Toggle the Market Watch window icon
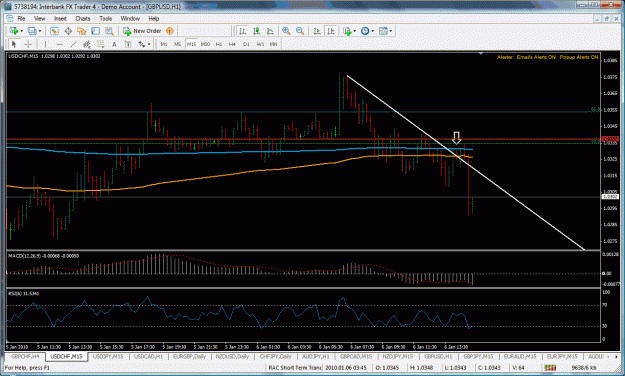This screenshot has width=625, height=376. (55, 31)
